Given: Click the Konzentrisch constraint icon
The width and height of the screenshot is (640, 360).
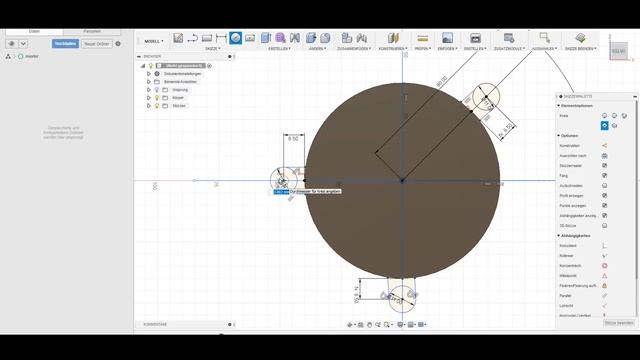Looking at the screenshot, I should coord(604,266).
